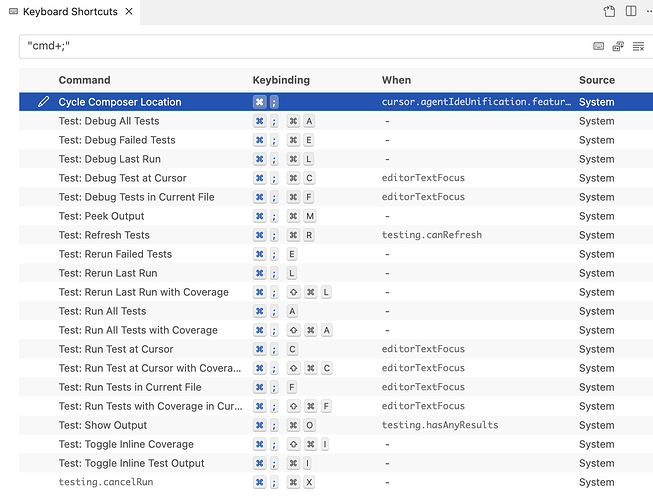Close the Keyboard Shortcuts tab
The height and width of the screenshot is (500, 653).
[x=129, y=12]
